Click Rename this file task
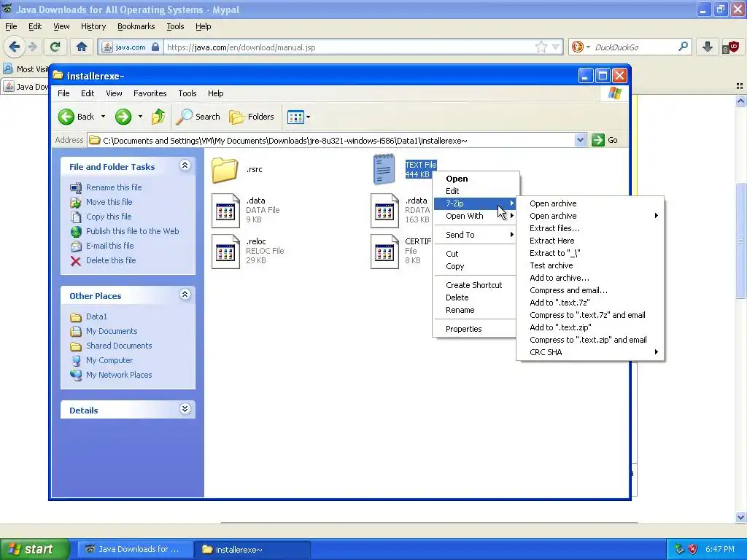This screenshot has height=560, width=747. click(x=114, y=187)
